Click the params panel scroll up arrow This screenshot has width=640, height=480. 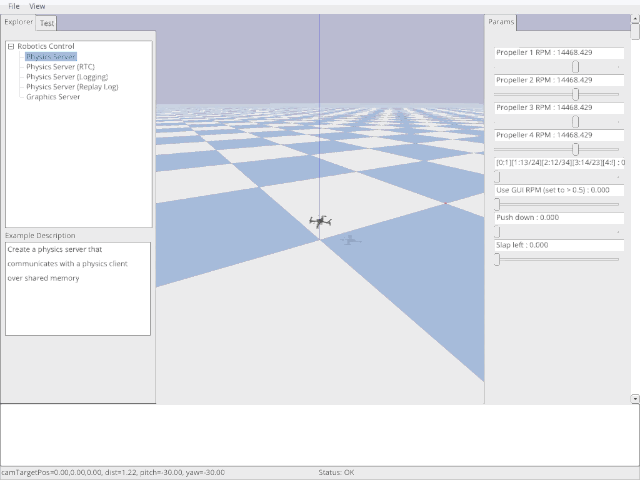tap(635, 19)
